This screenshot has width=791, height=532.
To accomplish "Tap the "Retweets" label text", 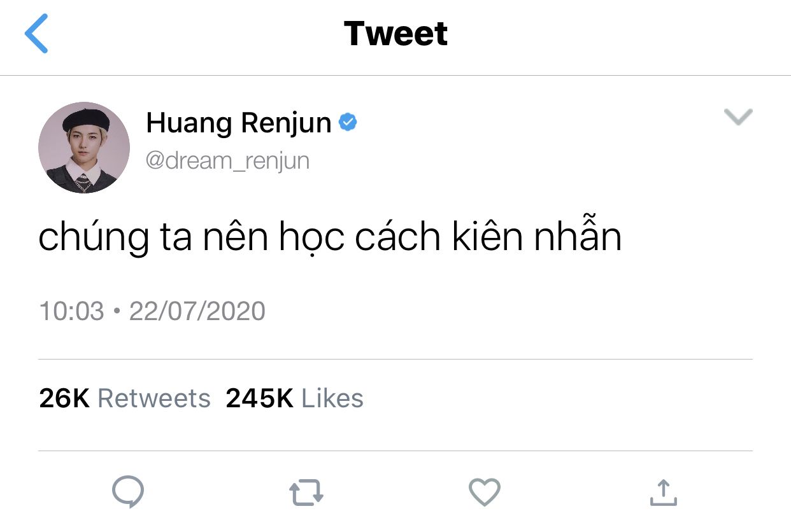I will 154,398.
